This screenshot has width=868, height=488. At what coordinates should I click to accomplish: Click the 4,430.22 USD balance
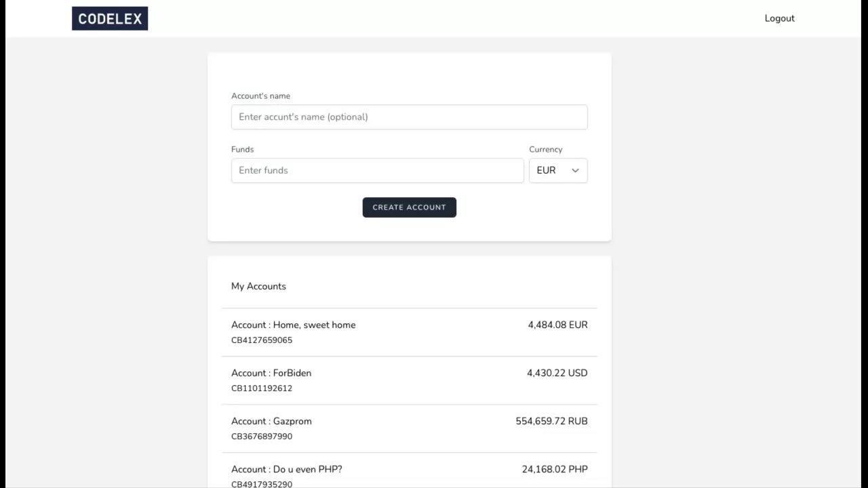(557, 373)
